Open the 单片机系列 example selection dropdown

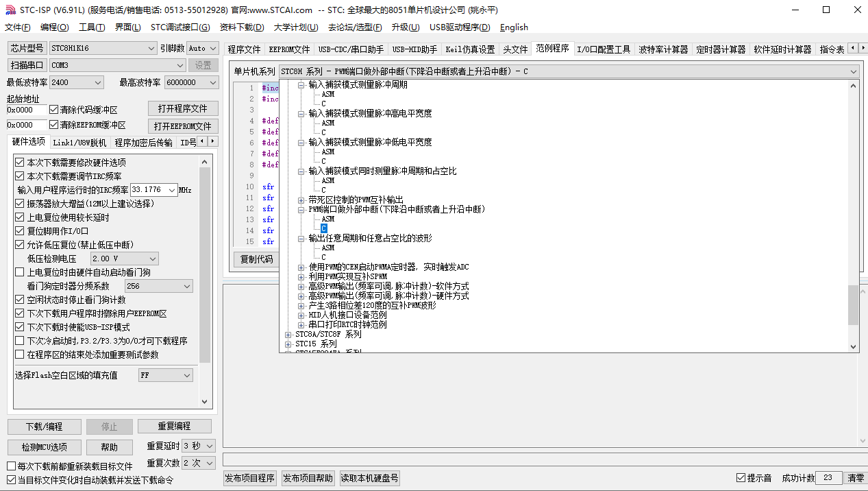[x=569, y=71]
